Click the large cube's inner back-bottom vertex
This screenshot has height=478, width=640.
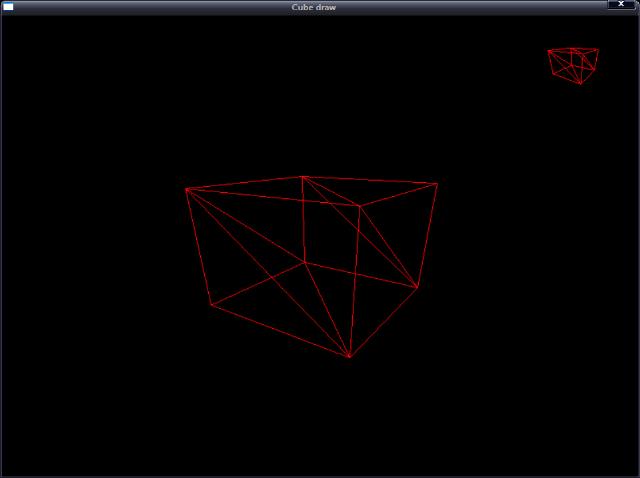(x=305, y=263)
